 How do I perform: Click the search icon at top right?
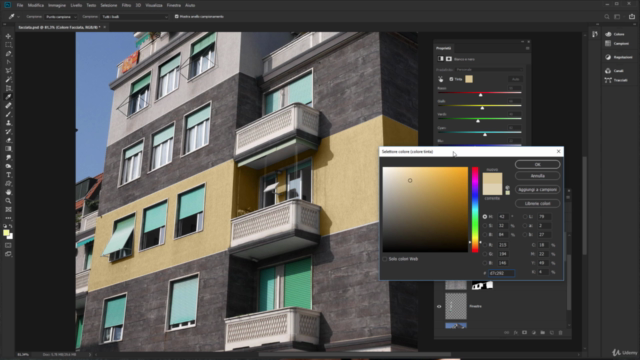coord(607,17)
